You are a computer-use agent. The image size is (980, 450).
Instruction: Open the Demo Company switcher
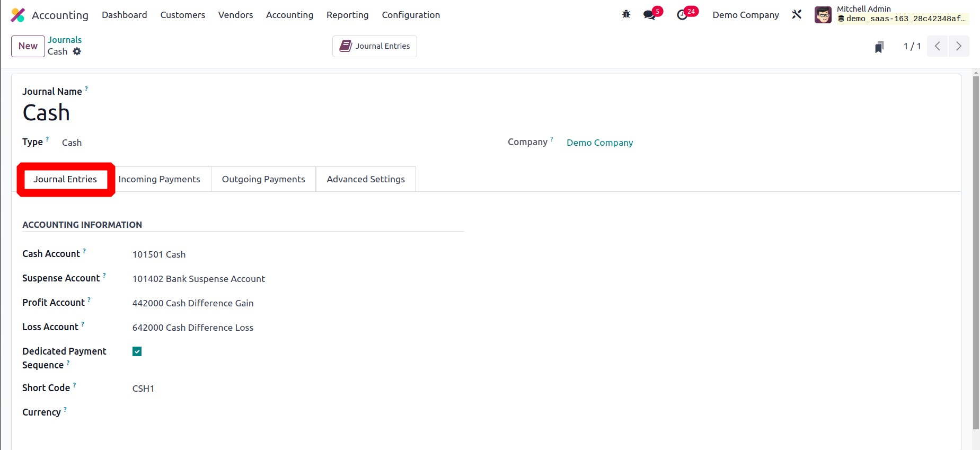745,15
